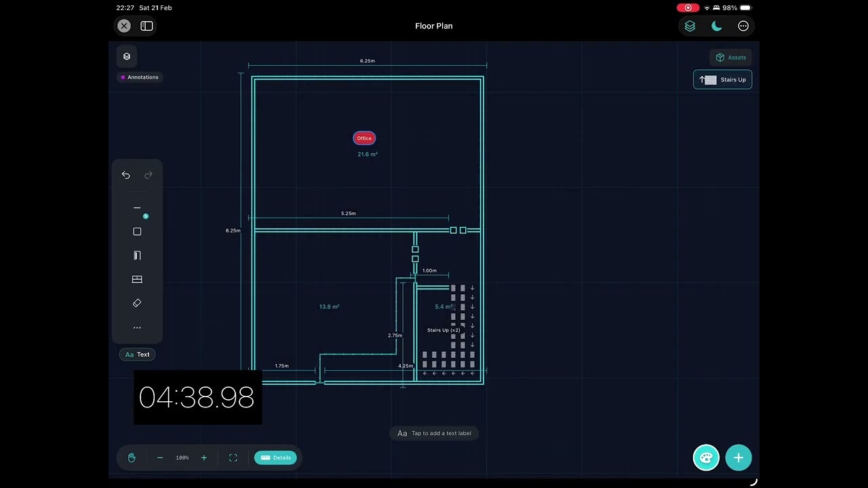The height and width of the screenshot is (488, 868).
Task: Tap to add a text label hint
Action: coord(434,433)
